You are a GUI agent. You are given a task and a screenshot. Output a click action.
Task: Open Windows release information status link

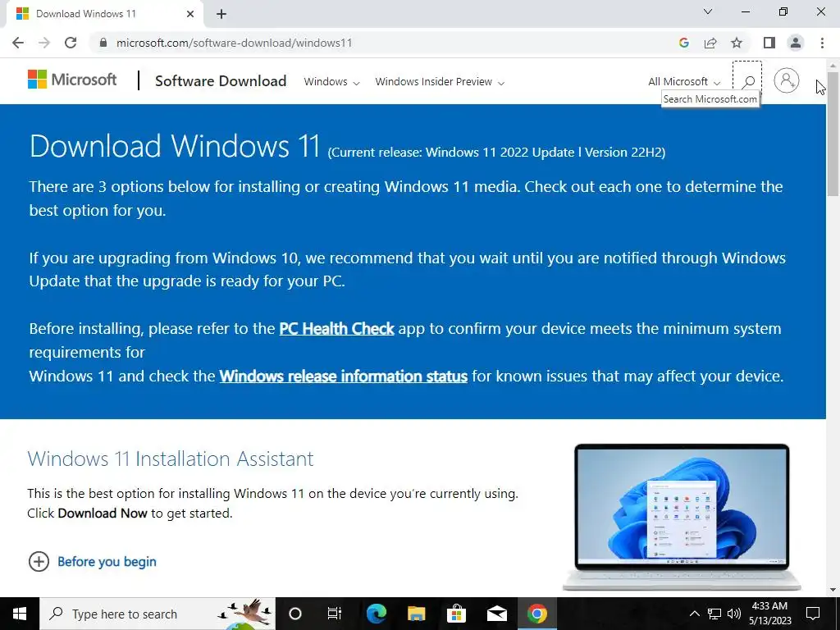click(344, 376)
